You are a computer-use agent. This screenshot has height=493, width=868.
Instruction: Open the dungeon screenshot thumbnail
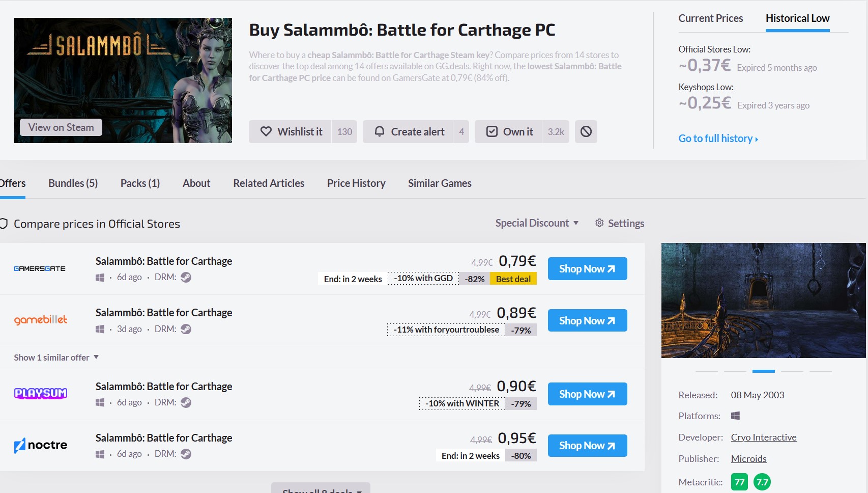click(763, 300)
